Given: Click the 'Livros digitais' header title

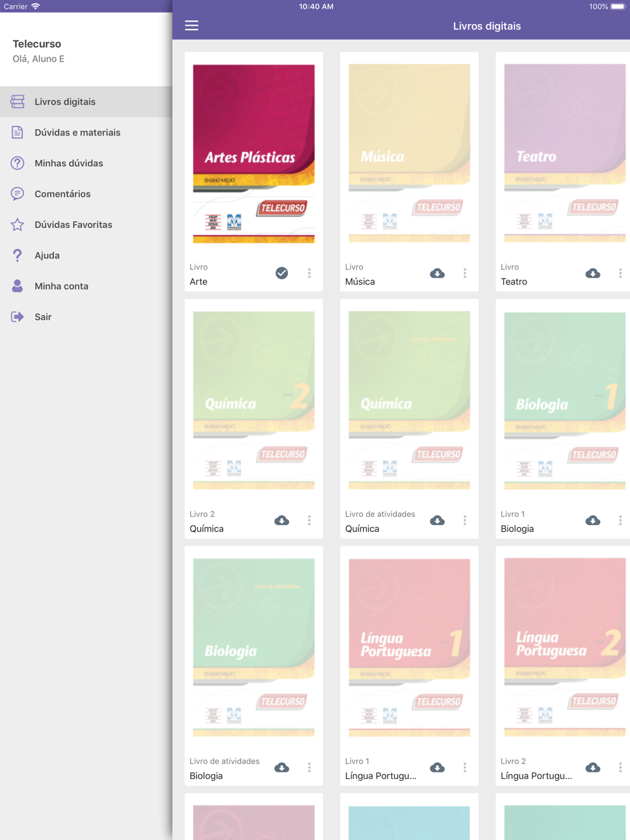Looking at the screenshot, I should [x=487, y=26].
